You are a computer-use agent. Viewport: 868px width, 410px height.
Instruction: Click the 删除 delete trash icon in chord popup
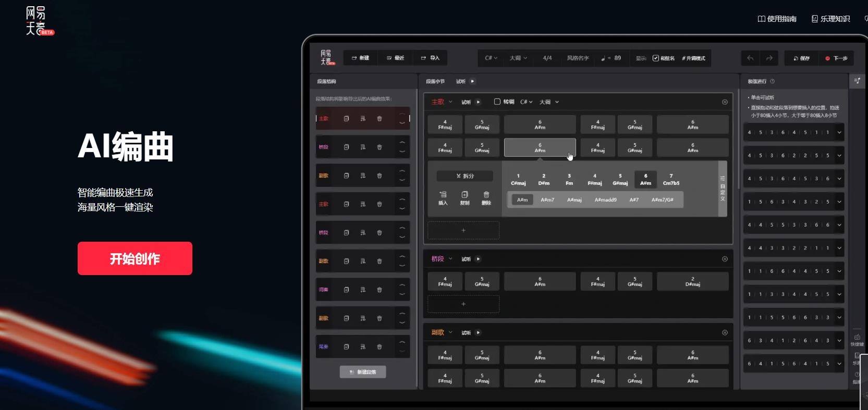486,198
